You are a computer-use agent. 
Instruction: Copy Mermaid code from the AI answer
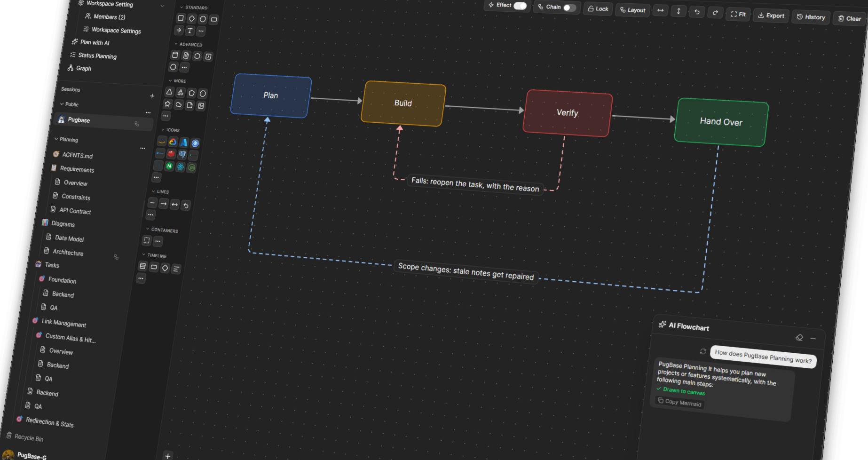pos(679,402)
